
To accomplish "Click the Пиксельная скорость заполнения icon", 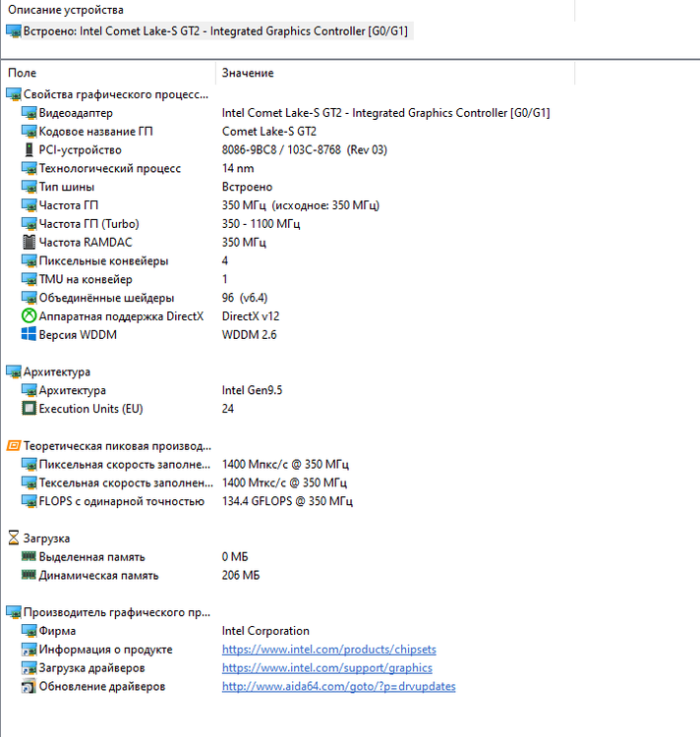I will click(29, 465).
